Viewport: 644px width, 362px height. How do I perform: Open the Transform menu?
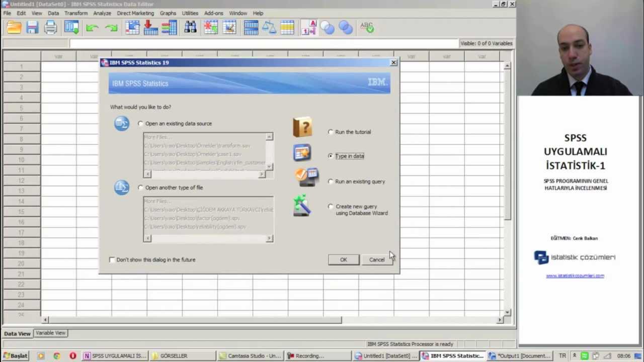(76, 13)
